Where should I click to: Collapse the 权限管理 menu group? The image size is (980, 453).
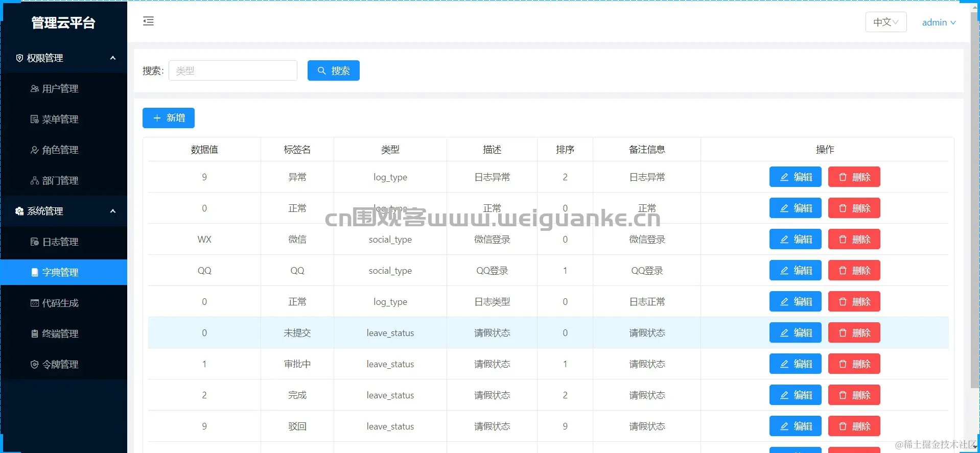pos(63,58)
